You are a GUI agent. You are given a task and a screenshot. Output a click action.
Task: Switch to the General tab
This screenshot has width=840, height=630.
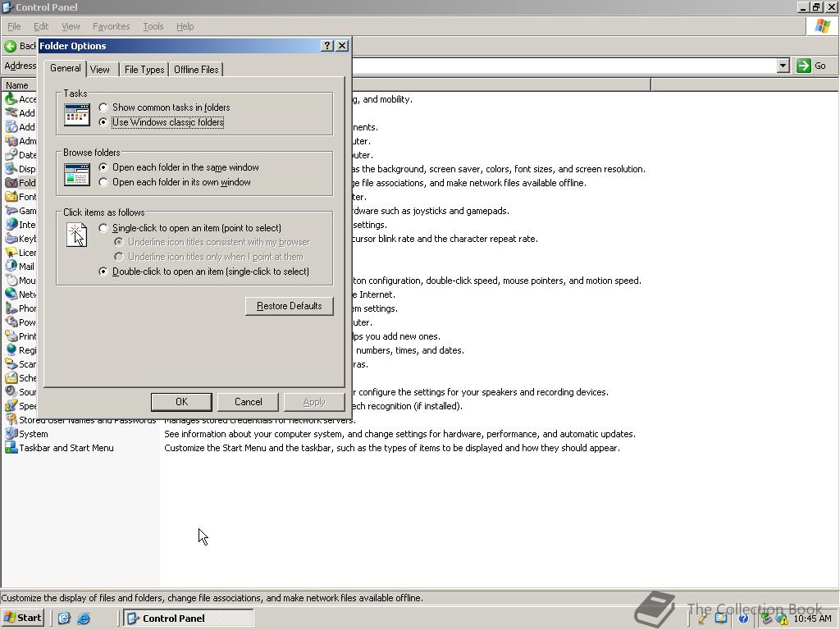66,68
